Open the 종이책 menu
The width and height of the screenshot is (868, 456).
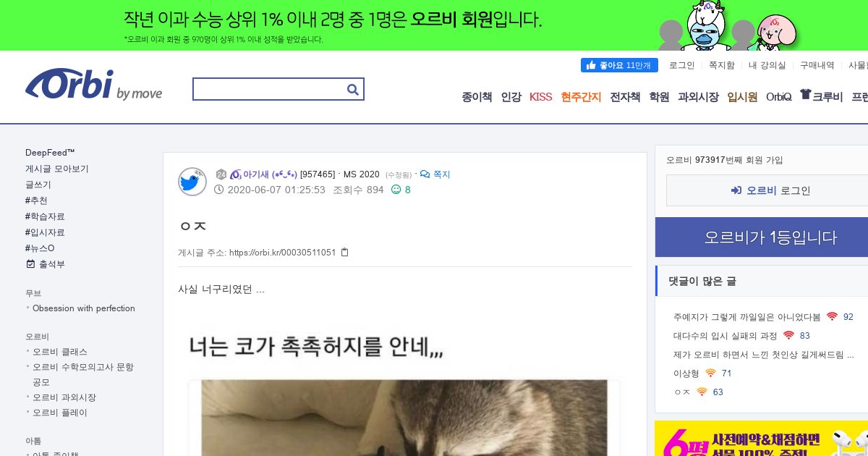tap(477, 97)
